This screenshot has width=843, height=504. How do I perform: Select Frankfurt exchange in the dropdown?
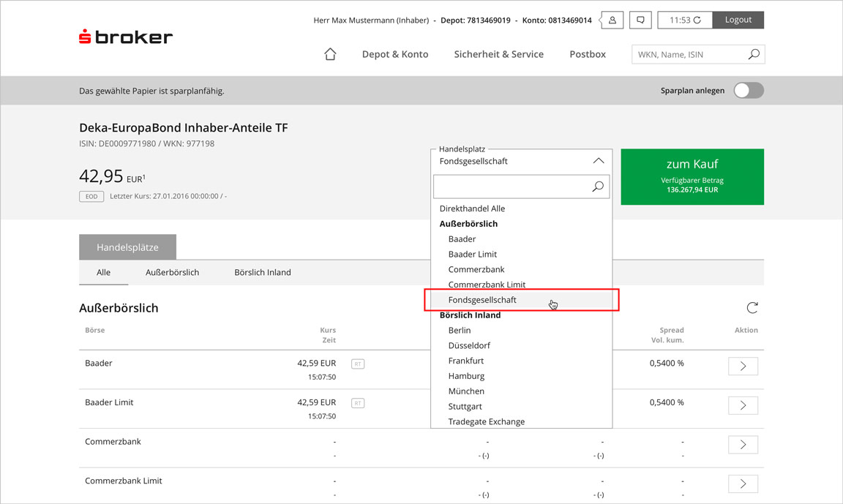click(x=466, y=361)
